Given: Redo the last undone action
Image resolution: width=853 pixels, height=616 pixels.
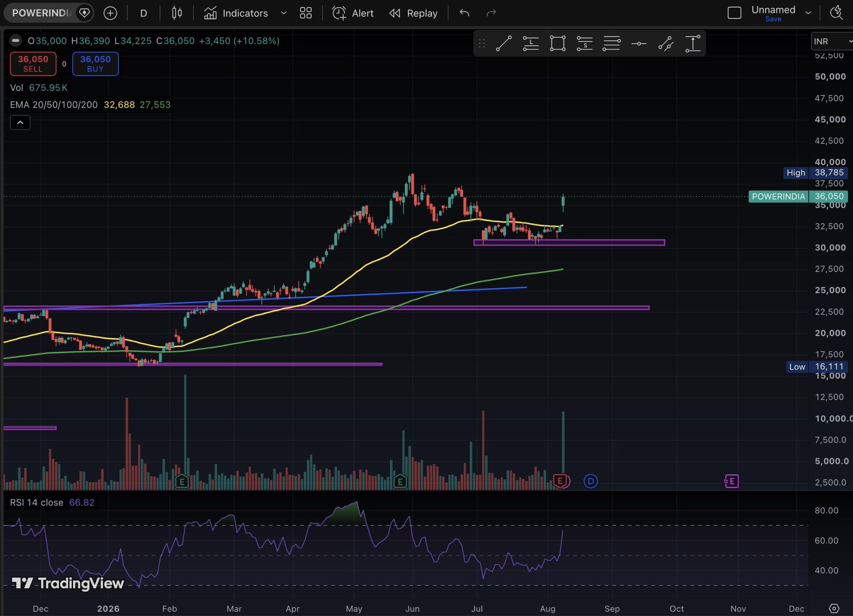Looking at the screenshot, I should [491, 13].
